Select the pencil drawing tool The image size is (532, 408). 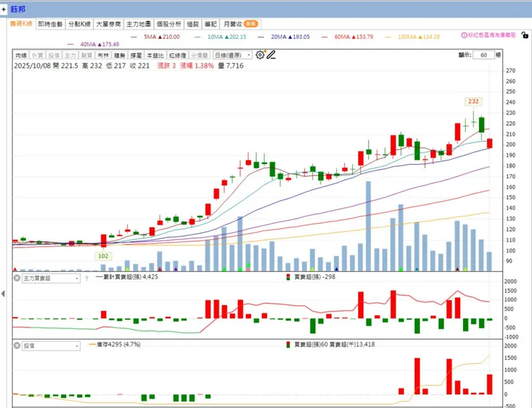[x=271, y=55]
